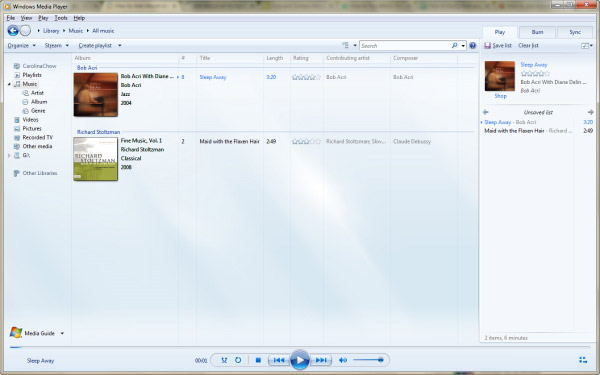Click the Bob Acri album cover

coord(96,95)
